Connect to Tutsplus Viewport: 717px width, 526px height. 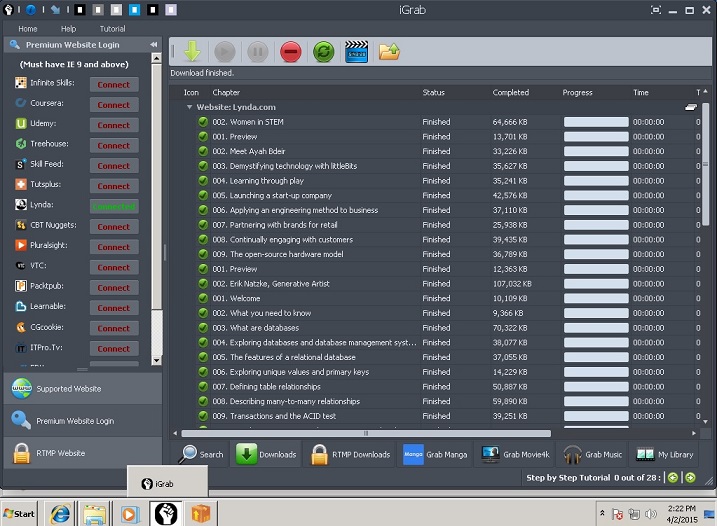coord(114,186)
